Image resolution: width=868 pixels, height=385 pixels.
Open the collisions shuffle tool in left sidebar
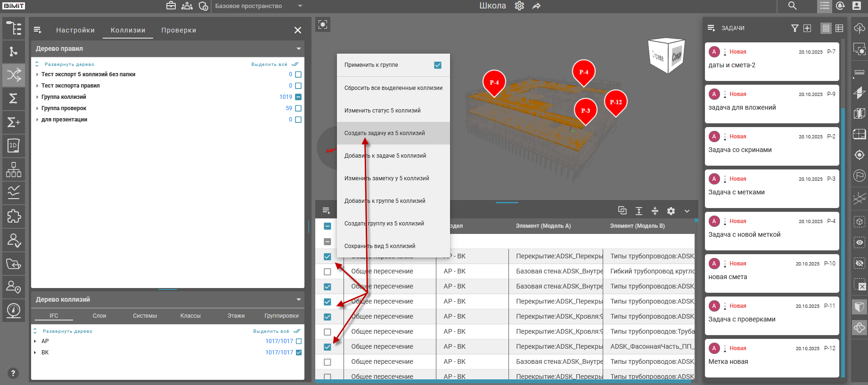[x=14, y=75]
